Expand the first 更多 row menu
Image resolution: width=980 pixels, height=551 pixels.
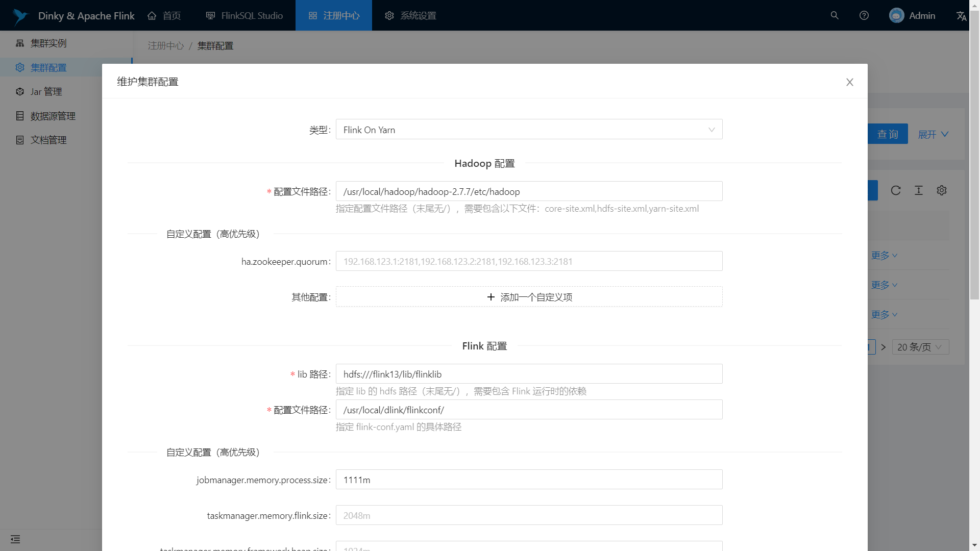pos(884,256)
